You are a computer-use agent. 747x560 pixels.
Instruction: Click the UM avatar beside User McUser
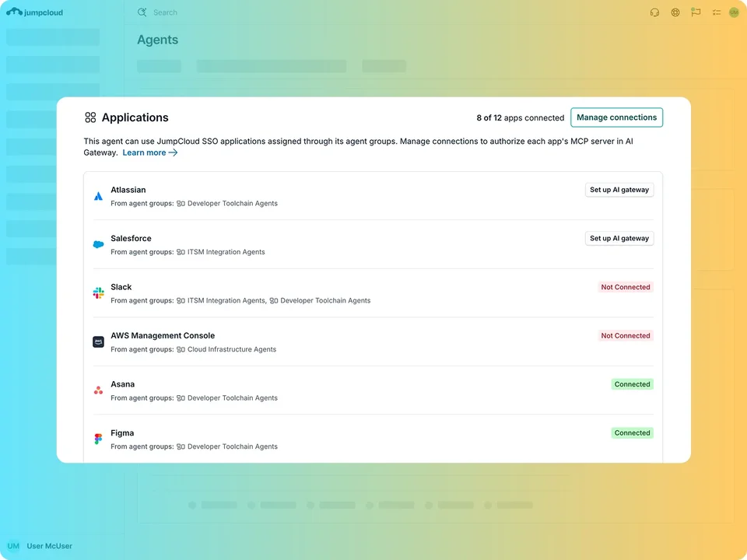click(x=13, y=546)
